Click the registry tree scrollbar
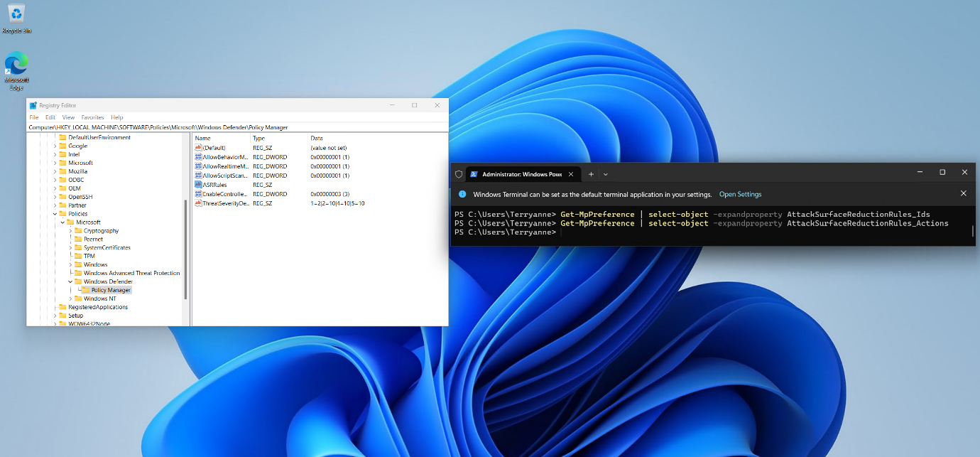Screen dimensions: 980x457 (x=187, y=227)
